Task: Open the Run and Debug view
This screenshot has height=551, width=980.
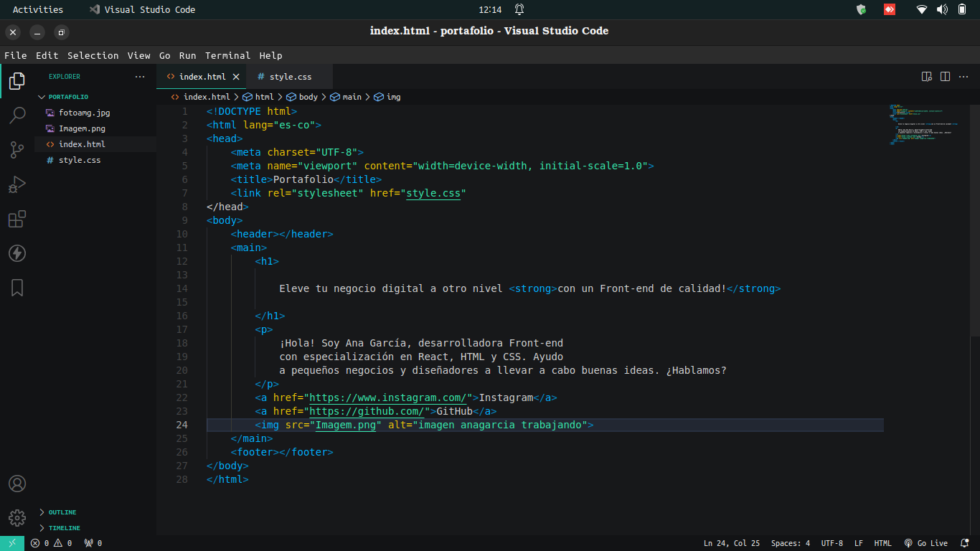Action: point(17,184)
